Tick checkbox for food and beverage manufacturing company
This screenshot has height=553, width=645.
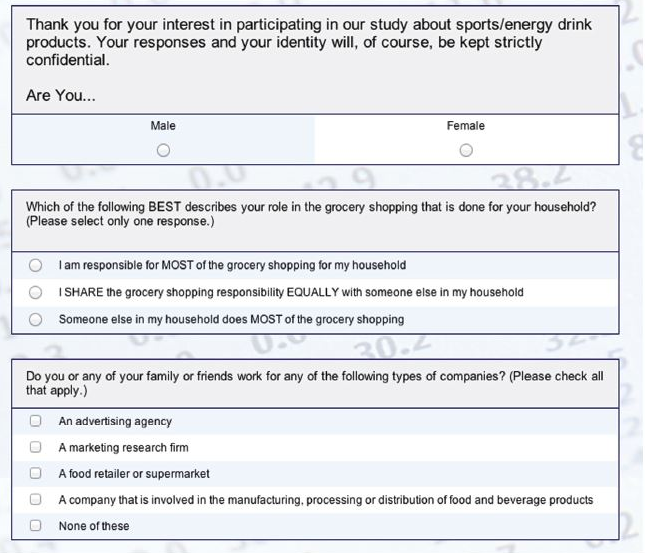click(x=36, y=499)
